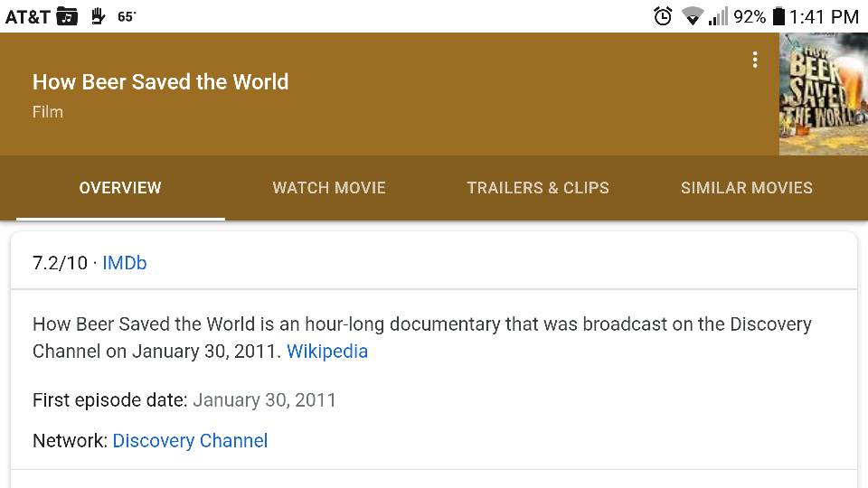Tap the 7.2/10 rating text
Image resolution: width=868 pixels, height=488 pixels.
pyautogui.click(x=60, y=263)
